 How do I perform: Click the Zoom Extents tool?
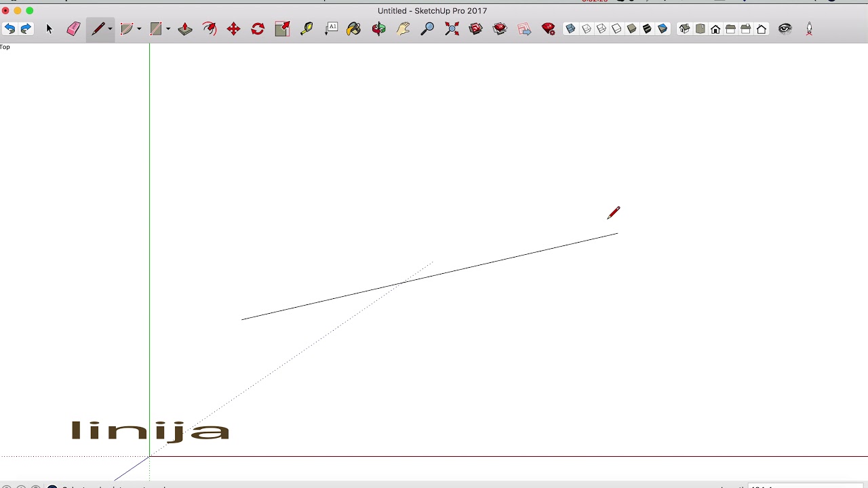(452, 28)
